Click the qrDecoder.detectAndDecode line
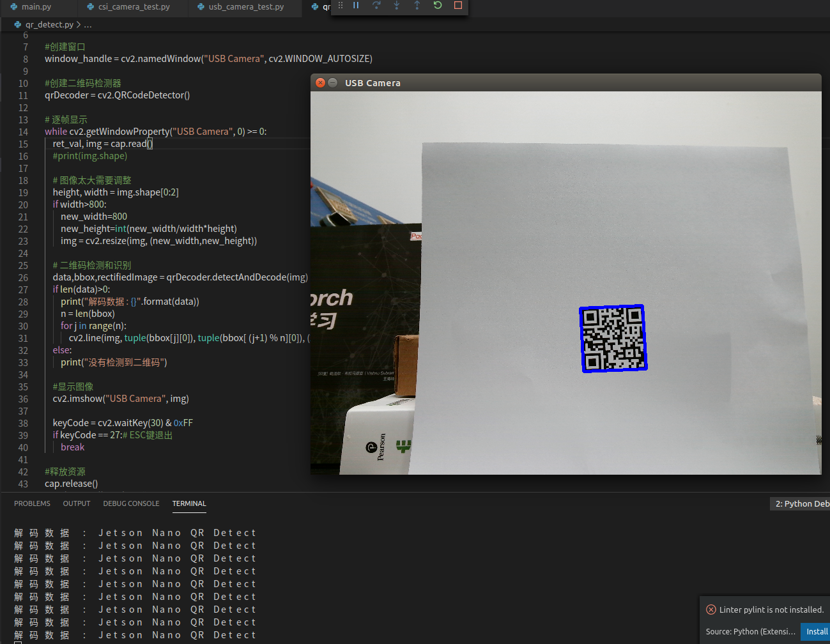This screenshot has width=830, height=644. click(x=180, y=277)
